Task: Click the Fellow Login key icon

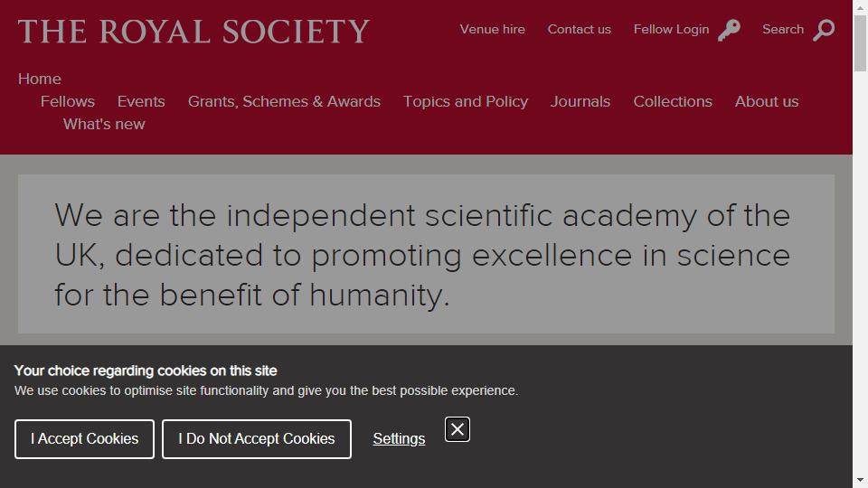Action: click(729, 30)
